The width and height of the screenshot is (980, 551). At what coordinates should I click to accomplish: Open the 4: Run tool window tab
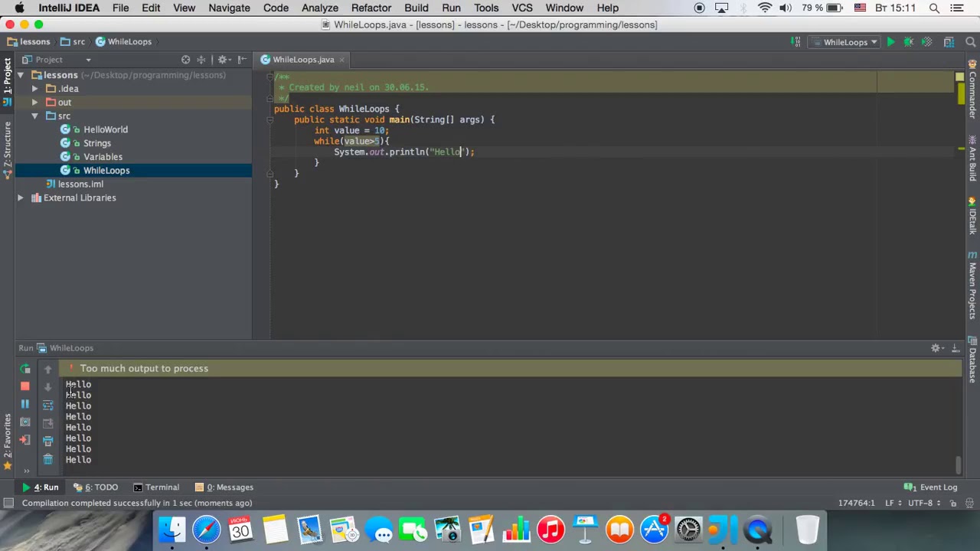(x=40, y=487)
